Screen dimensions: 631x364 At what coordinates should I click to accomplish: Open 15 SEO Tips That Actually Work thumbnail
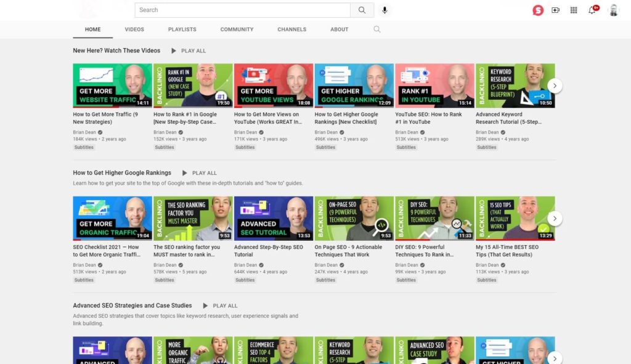pos(515,219)
